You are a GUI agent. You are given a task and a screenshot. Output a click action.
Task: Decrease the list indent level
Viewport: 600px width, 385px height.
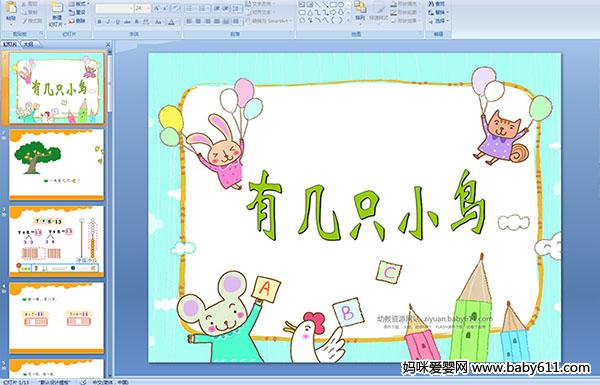pos(217,8)
